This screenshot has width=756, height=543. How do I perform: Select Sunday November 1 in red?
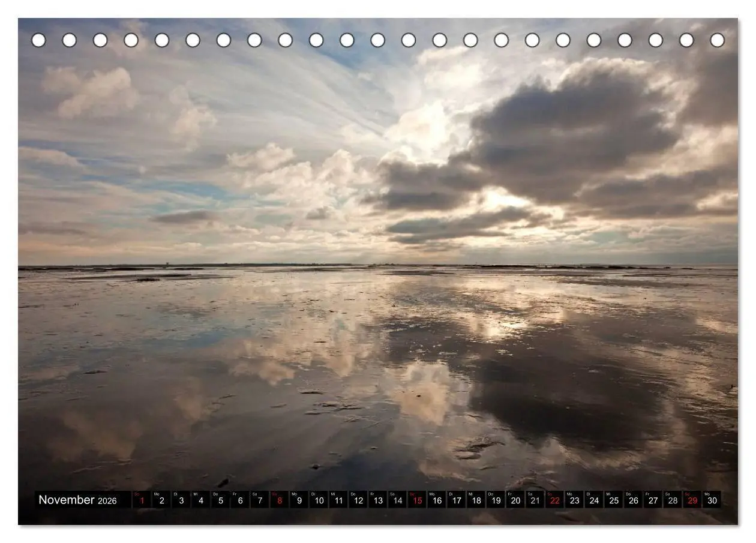pyautogui.click(x=142, y=500)
